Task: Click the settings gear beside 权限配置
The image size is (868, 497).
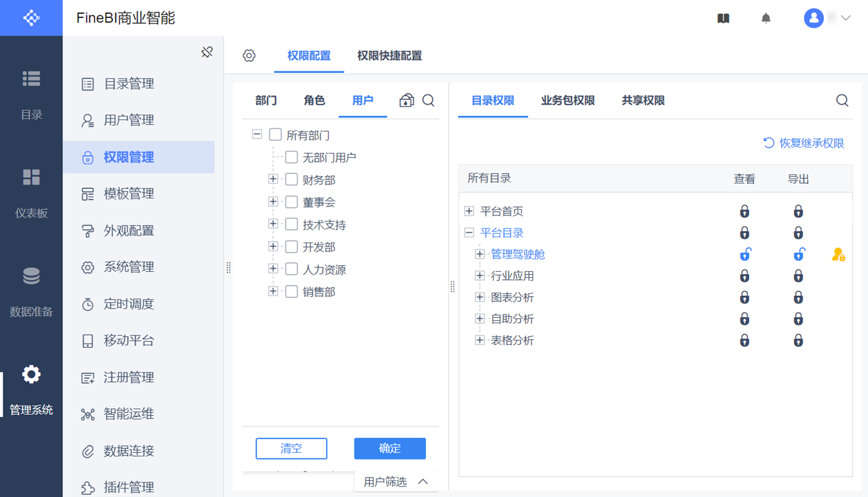Action: point(249,55)
